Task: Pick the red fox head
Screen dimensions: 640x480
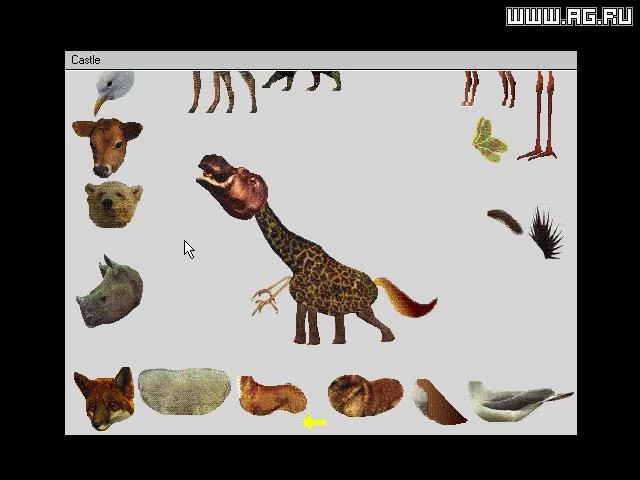Action: coord(104,398)
